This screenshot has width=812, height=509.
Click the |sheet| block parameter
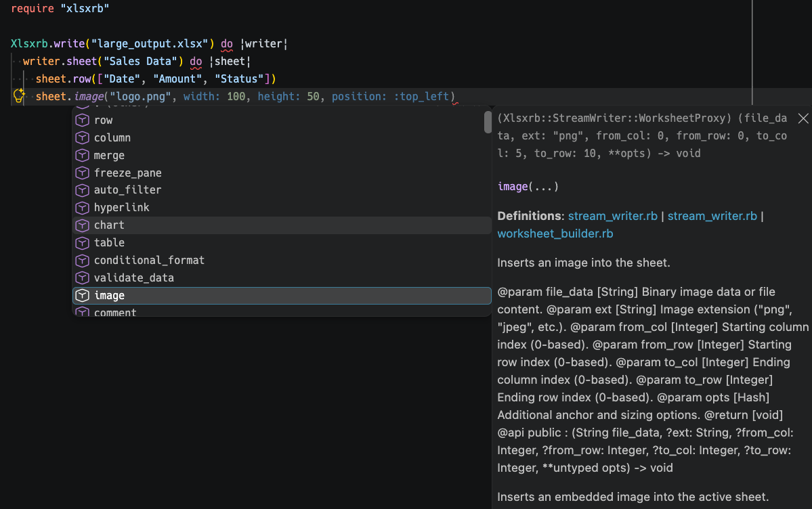pyautogui.click(x=230, y=61)
